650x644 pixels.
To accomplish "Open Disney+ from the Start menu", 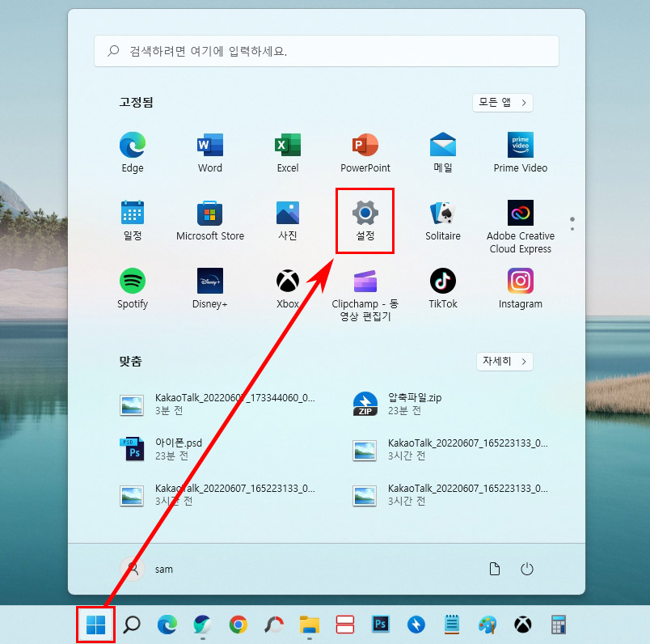I will pyautogui.click(x=209, y=285).
